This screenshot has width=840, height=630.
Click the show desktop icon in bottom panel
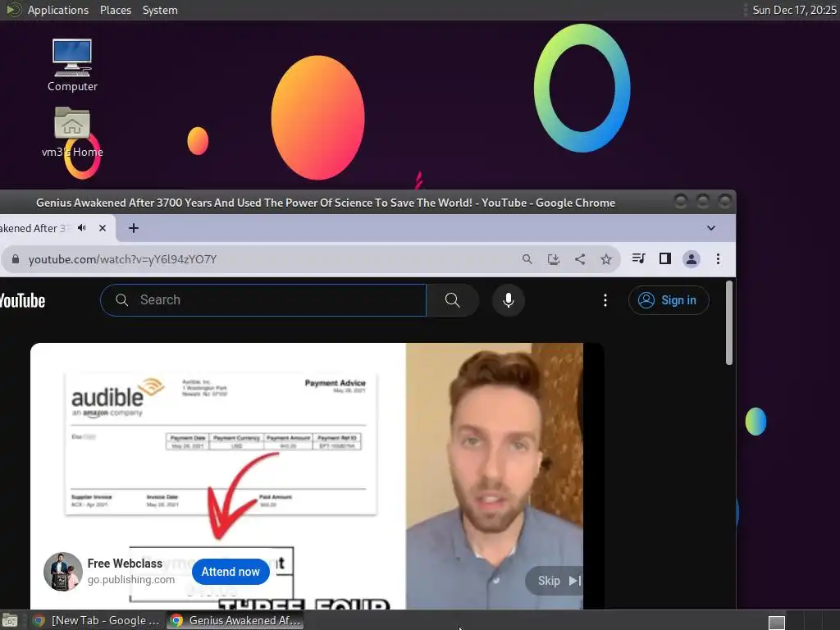tap(10, 620)
